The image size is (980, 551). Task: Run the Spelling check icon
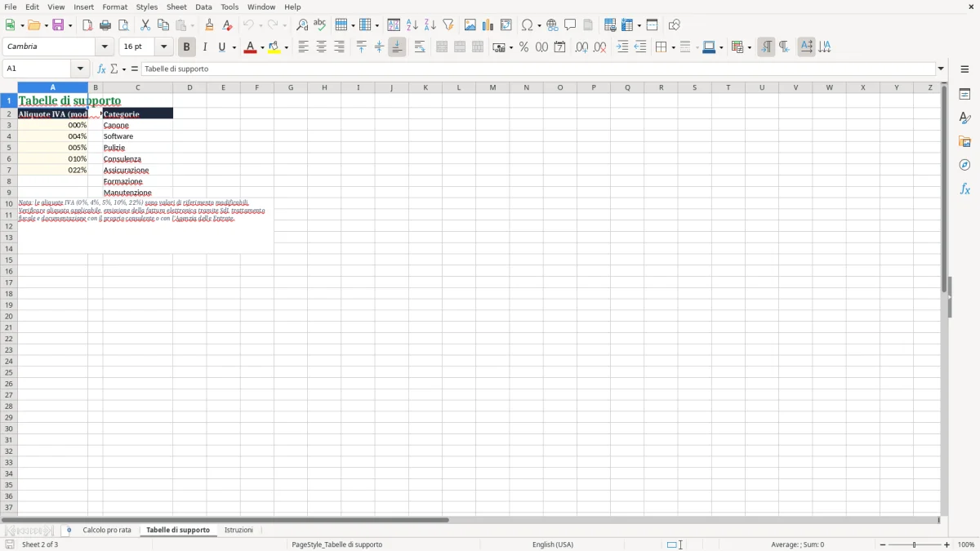(x=320, y=25)
